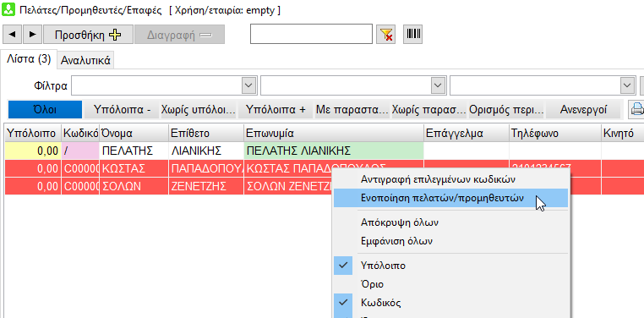The width and height of the screenshot is (644, 318).
Task: Choose Ενοποίηση πελατών/προμηθευτών menu item
Action: coord(450,198)
